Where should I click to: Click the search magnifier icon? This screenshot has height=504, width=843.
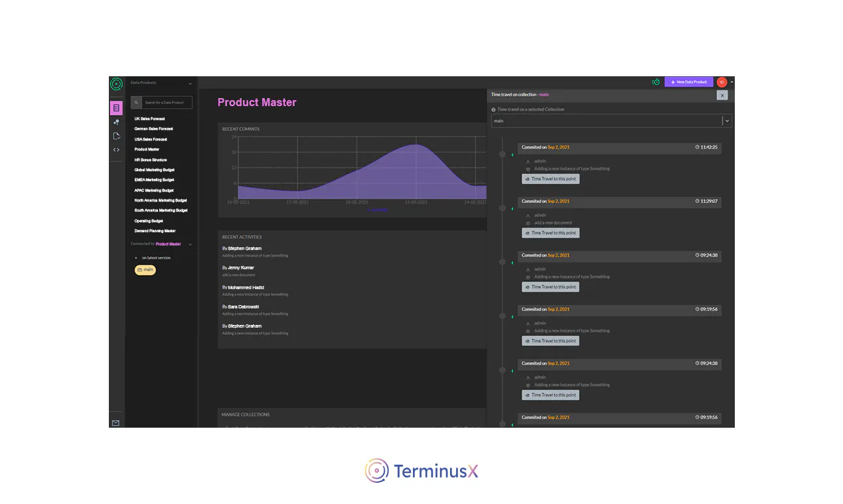click(136, 103)
